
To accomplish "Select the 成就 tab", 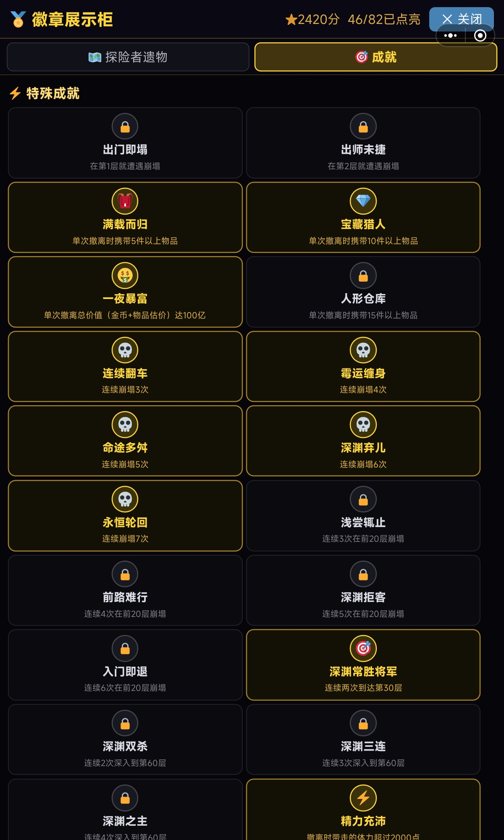I will (376, 57).
